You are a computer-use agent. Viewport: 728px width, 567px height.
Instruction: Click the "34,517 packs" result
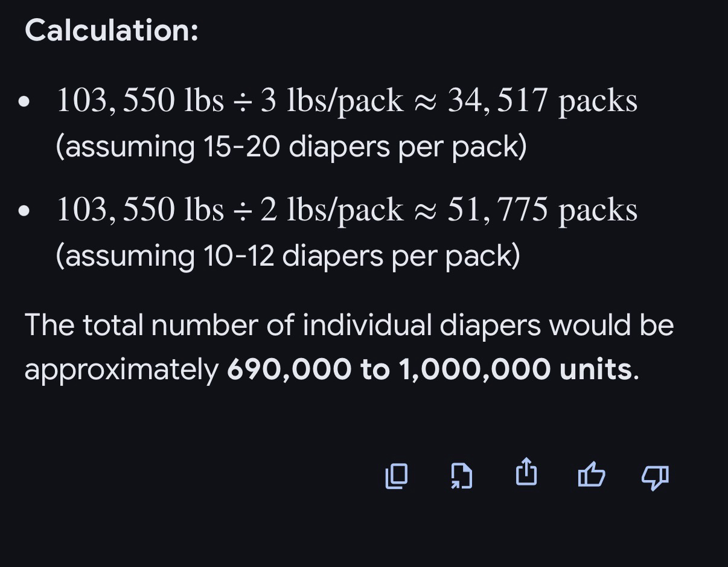pos(542,100)
